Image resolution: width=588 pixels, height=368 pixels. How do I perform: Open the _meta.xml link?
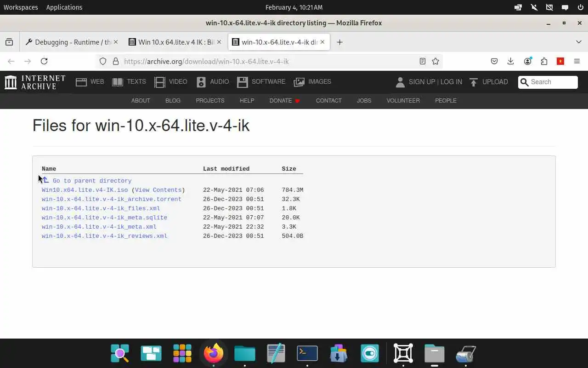pos(99,227)
